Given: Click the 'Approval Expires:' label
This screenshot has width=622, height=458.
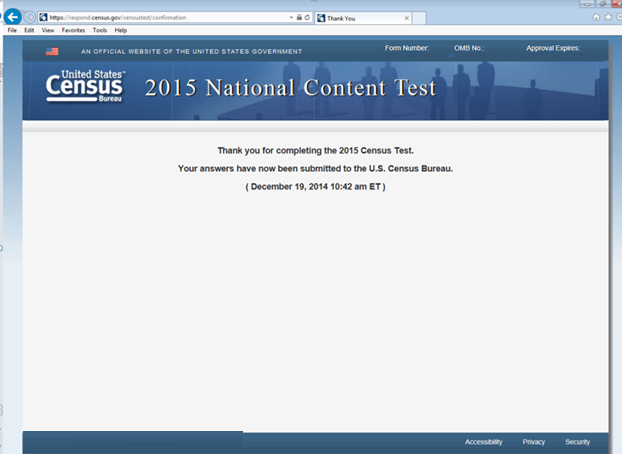Looking at the screenshot, I should pos(553,48).
